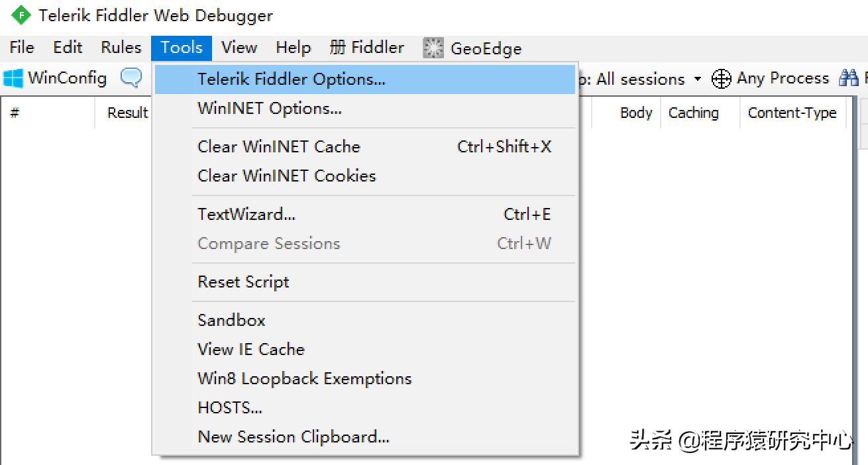The image size is (868, 465).
Task: Click the Result column header
Action: coord(129,113)
